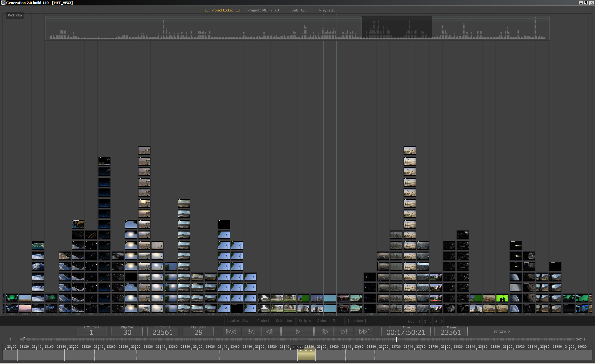The image size is (595, 364).
Task: Go to the previous clip
Action: pos(251,332)
